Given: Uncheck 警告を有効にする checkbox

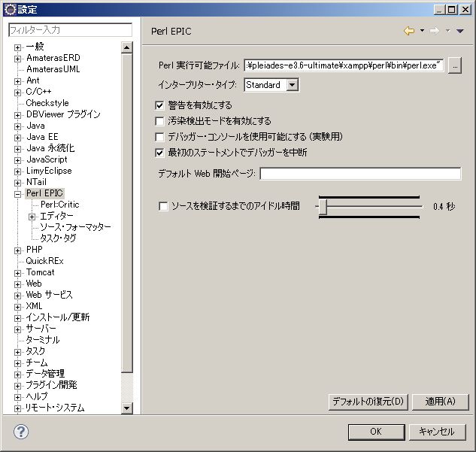Looking at the screenshot, I should coord(159,105).
